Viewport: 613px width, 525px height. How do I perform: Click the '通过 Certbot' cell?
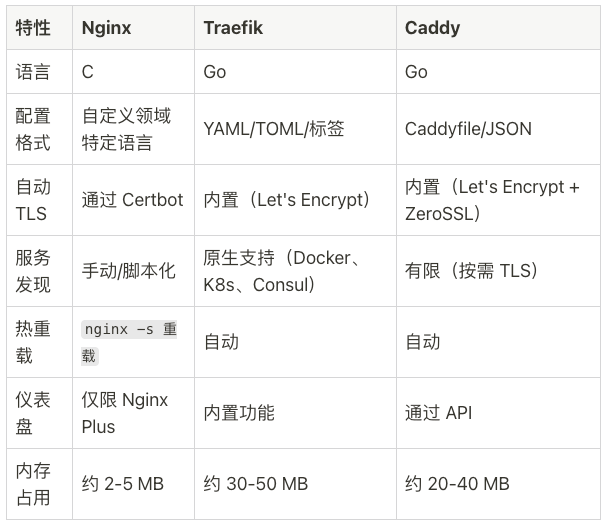[132, 200]
